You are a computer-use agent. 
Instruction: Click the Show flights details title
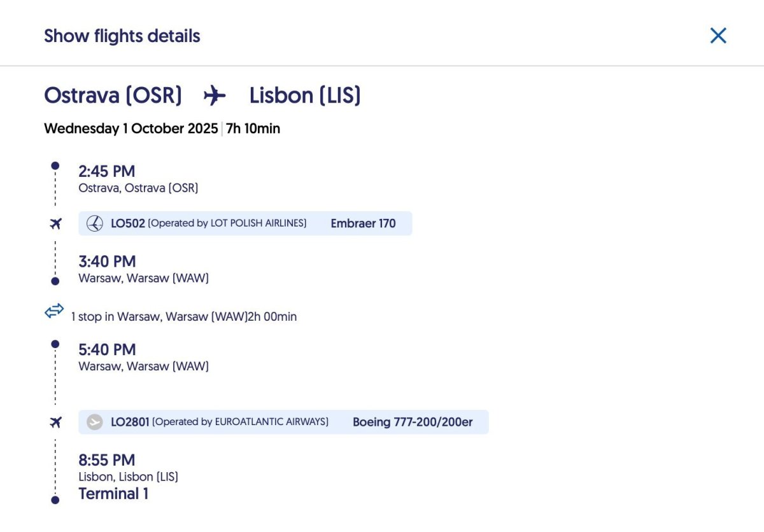122,36
